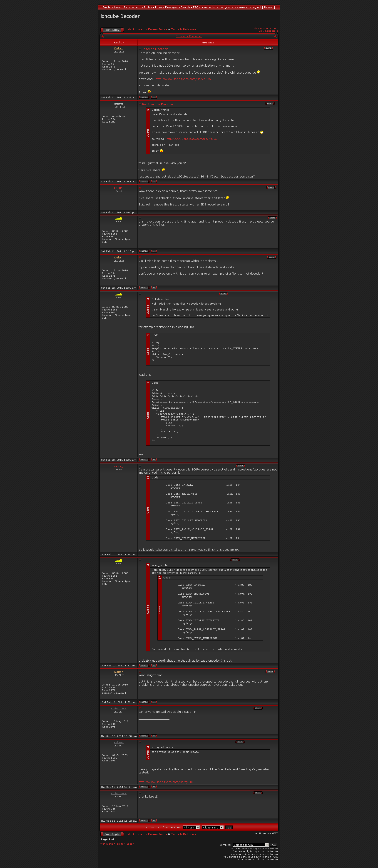This screenshot has height=868, width=378.
Task: Click 'Watch this topic for replies' link
Action: tap(117, 844)
